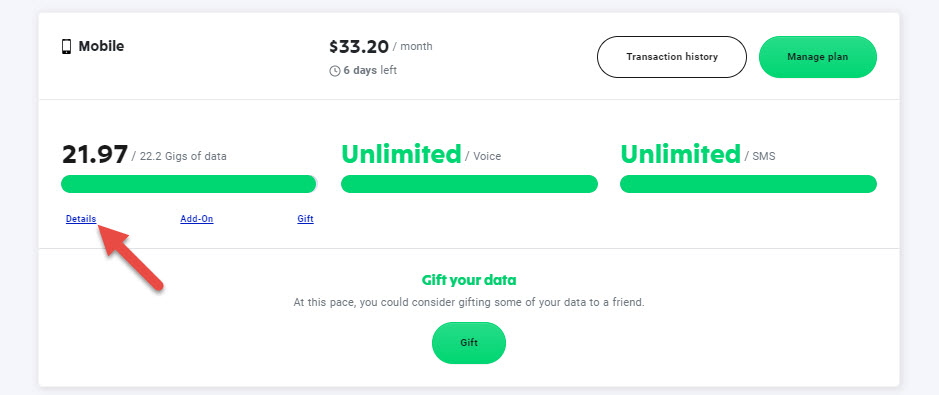Screen dimensions: 939x395
Task: Click the clock icon beside 6 days left
Action: coord(335,71)
